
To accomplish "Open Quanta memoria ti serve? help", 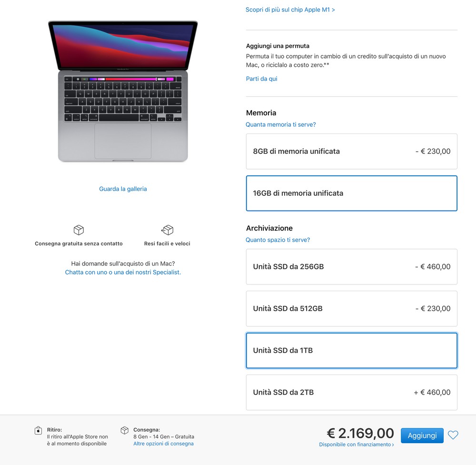I will tap(281, 125).
